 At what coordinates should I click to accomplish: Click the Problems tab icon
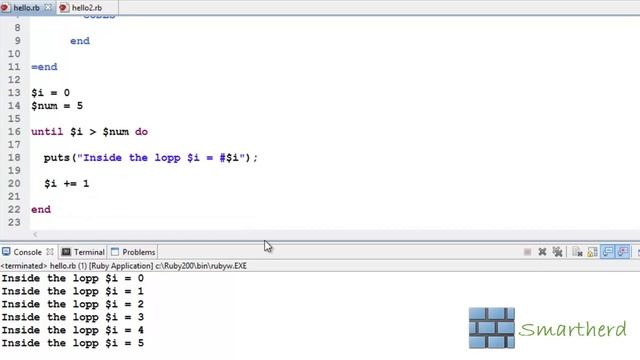[x=115, y=252]
